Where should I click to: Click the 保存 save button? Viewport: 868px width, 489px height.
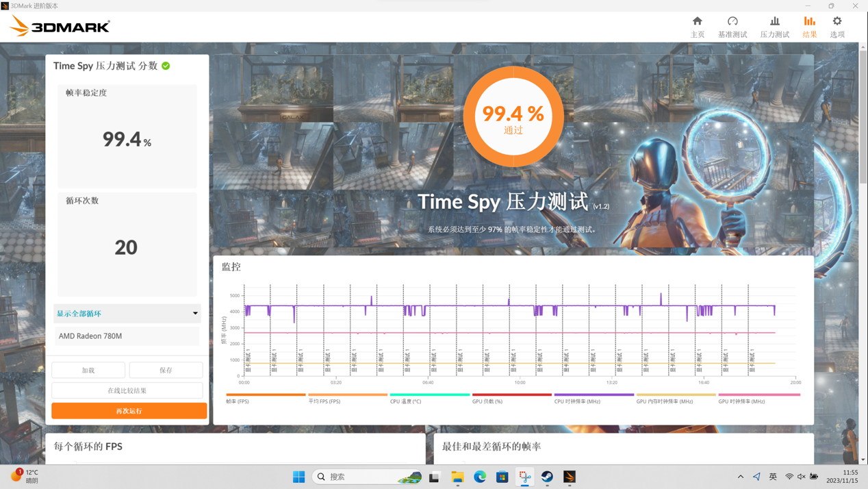click(166, 370)
